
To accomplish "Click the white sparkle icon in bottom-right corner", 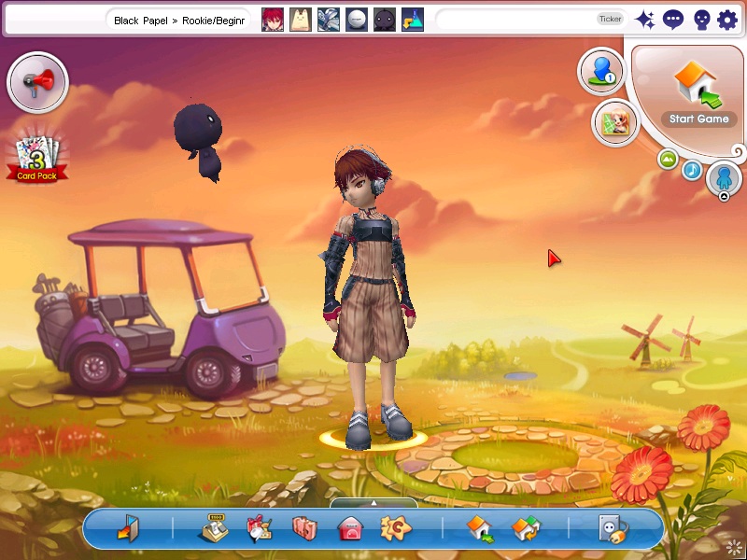I will 735,548.
